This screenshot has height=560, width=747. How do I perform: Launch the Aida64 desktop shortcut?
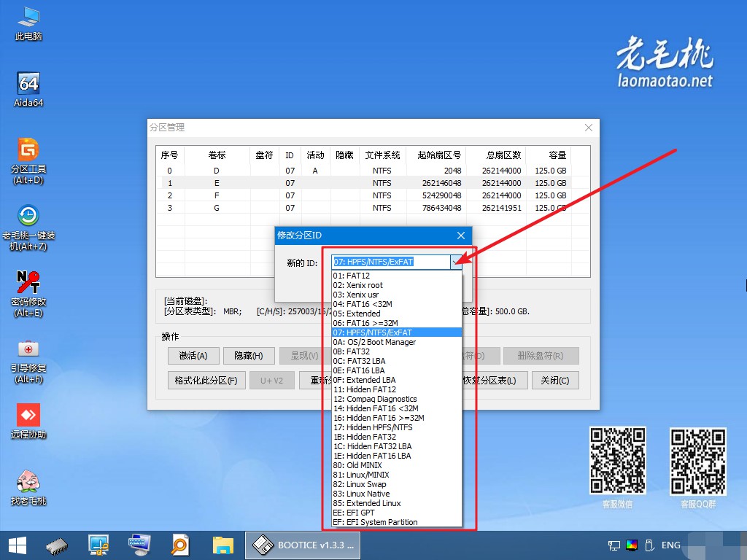[28, 89]
